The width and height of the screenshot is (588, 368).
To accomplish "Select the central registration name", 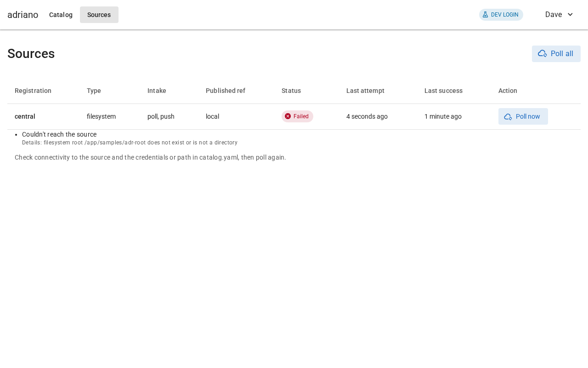I will point(25,116).
